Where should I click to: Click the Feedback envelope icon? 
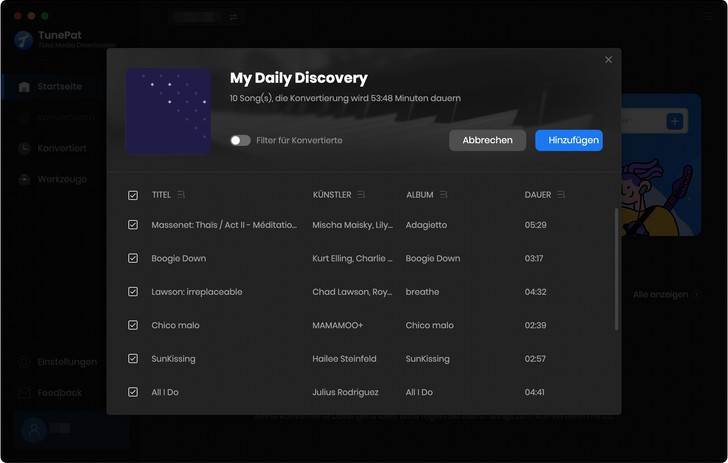click(24, 393)
